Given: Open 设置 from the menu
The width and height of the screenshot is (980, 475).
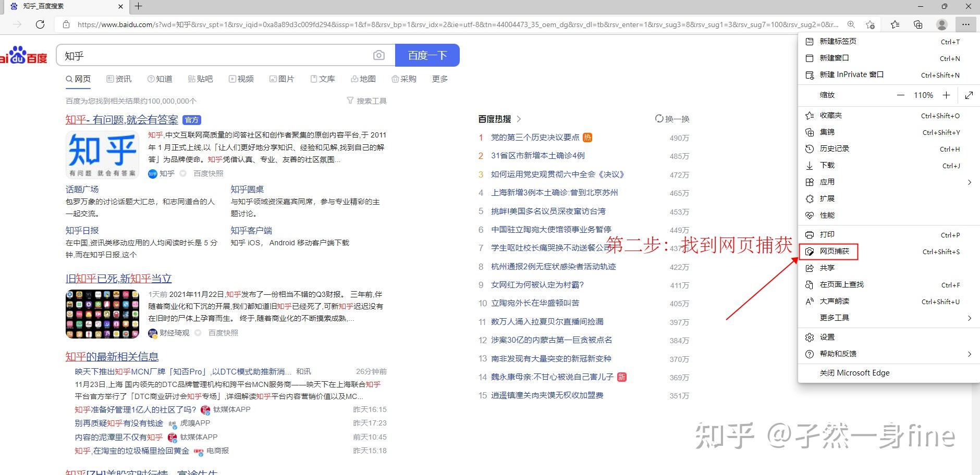Looking at the screenshot, I should coord(889,337).
